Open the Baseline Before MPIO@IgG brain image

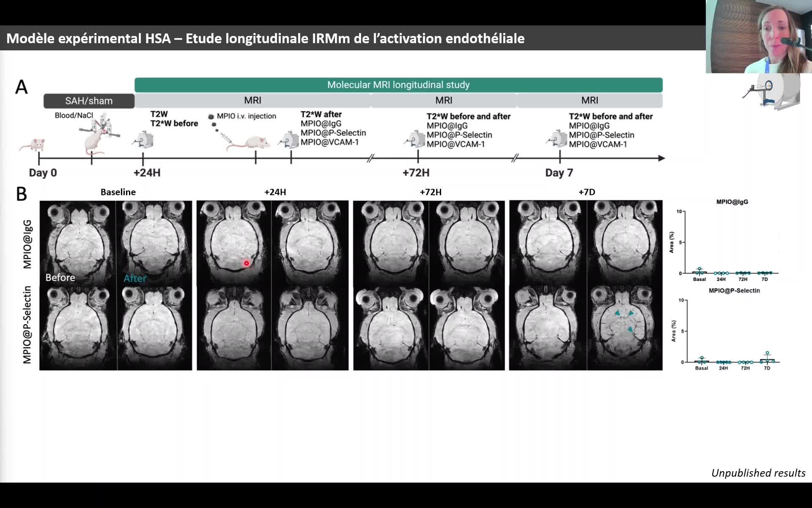click(x=77, y=243)
